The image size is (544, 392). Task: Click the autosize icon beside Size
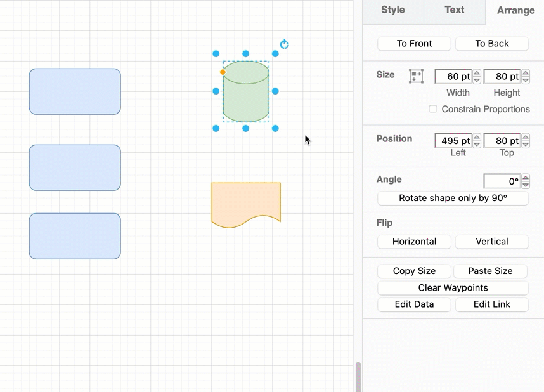click(x=417, y=75)
